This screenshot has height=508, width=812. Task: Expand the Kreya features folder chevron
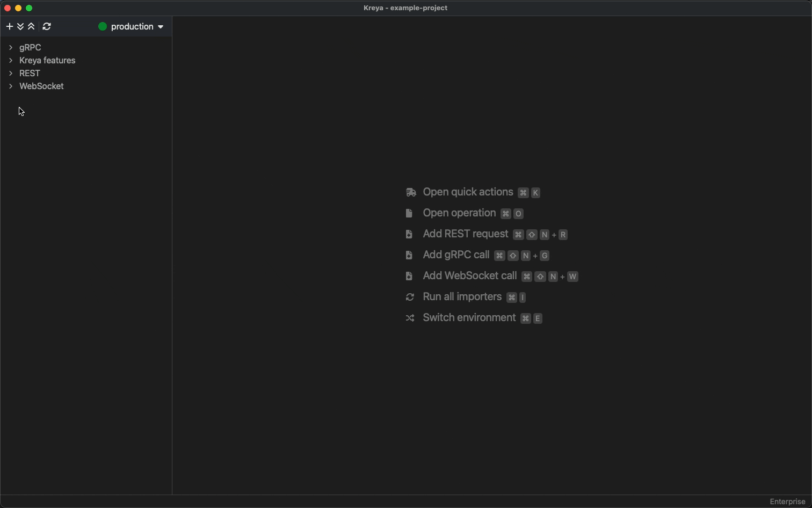[11, 60]
